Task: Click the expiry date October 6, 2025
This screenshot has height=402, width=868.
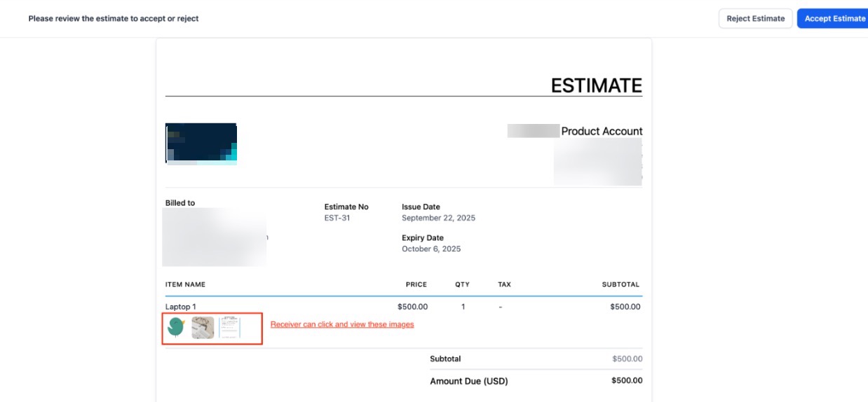Action: [x=431, y=249]
